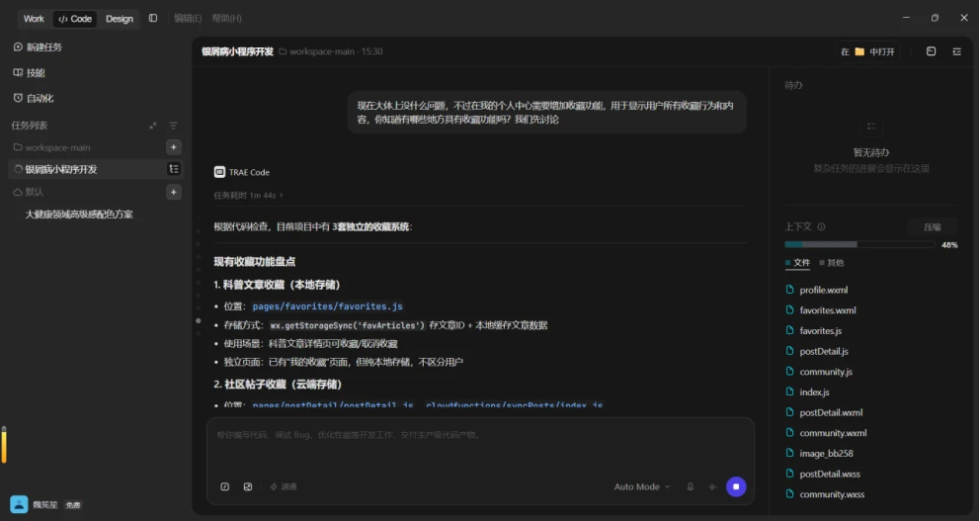Open postDetail.wxss in the file list

pos(830,475)
